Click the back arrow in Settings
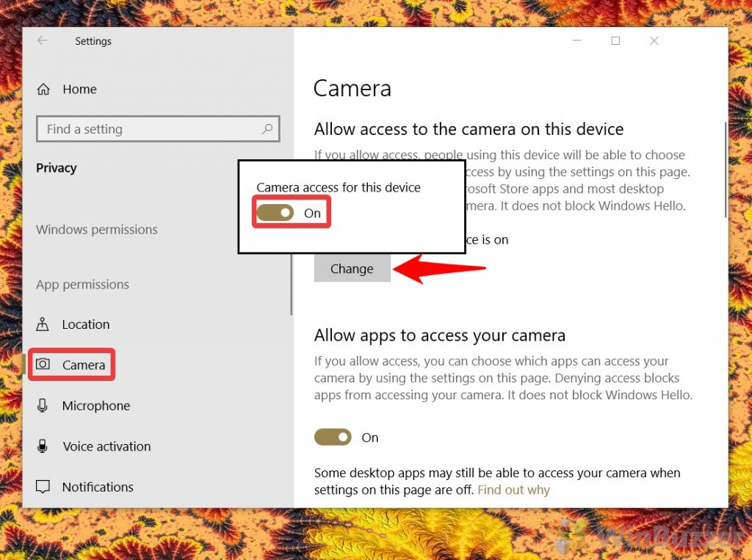 pos(42,41)
